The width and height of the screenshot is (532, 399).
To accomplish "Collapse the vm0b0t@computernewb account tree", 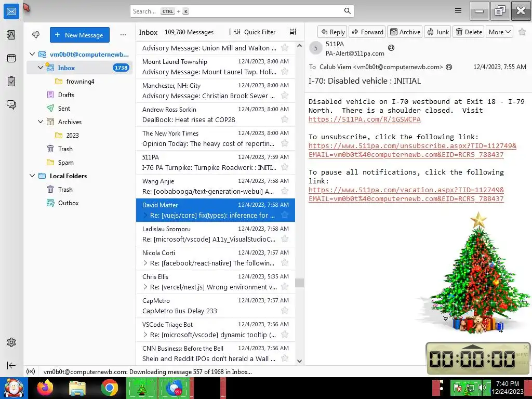I will click(32, 54).
